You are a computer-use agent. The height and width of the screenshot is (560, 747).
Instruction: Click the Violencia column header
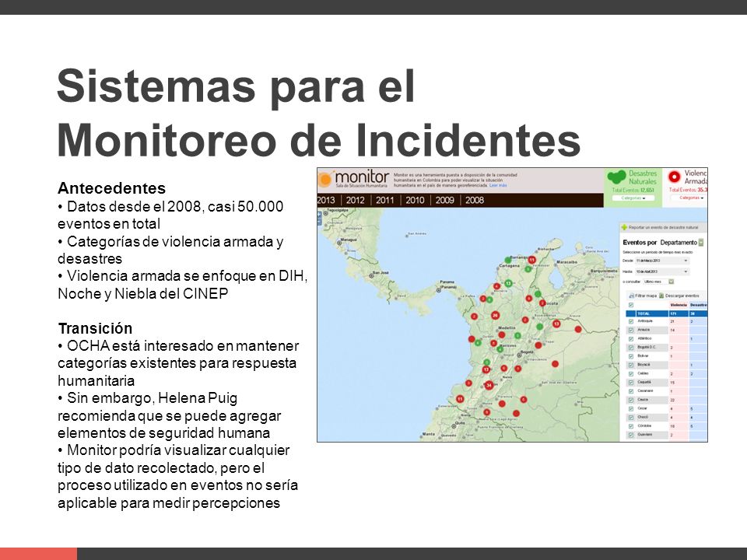pos(679,305)
